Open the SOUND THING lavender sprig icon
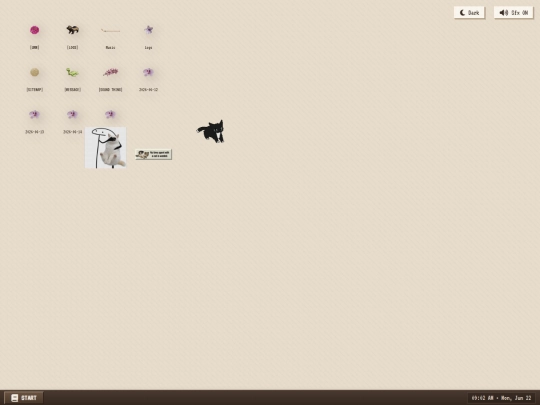This screenshot has height=405, width=540. [111, 72]
